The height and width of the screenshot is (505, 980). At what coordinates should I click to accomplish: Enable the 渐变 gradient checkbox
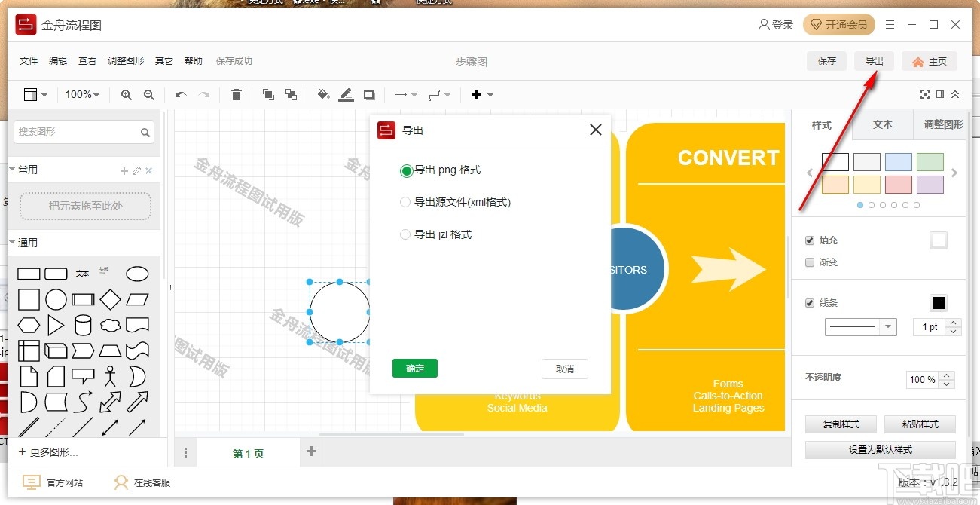click(x=810, y=262)
